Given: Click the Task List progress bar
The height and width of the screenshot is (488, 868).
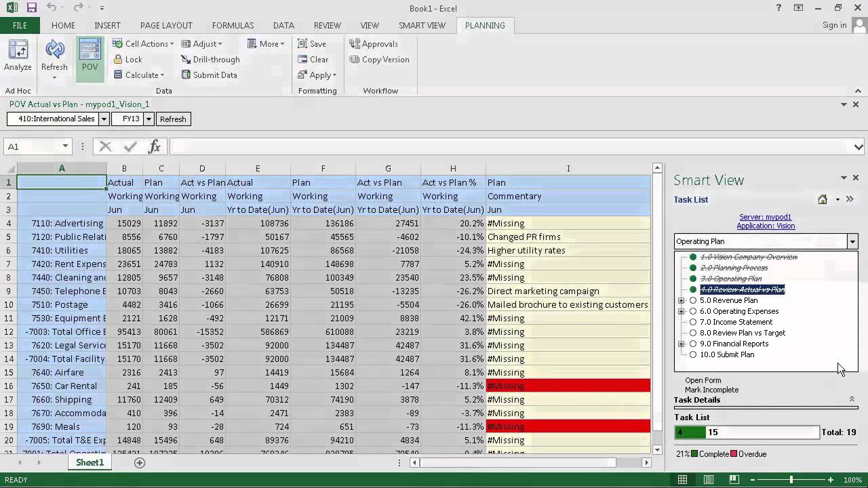Looking at the screenshot, I should coord(747,432).
